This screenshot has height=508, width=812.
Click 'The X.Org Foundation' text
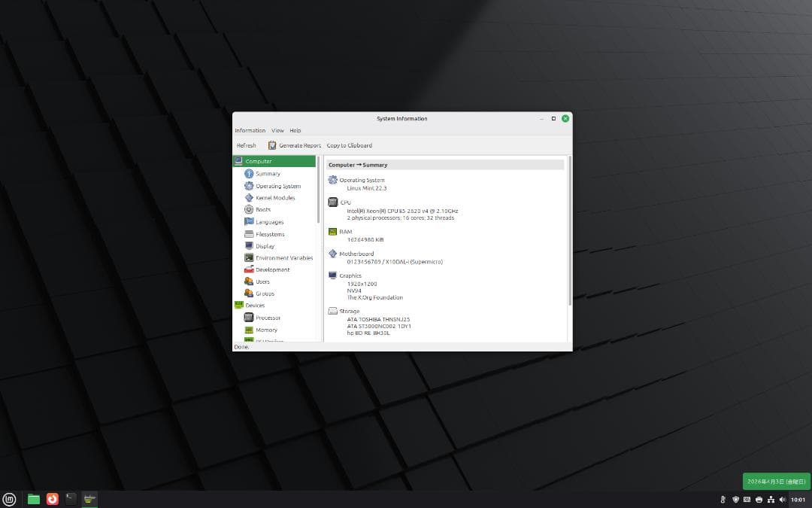pos(375,297)
